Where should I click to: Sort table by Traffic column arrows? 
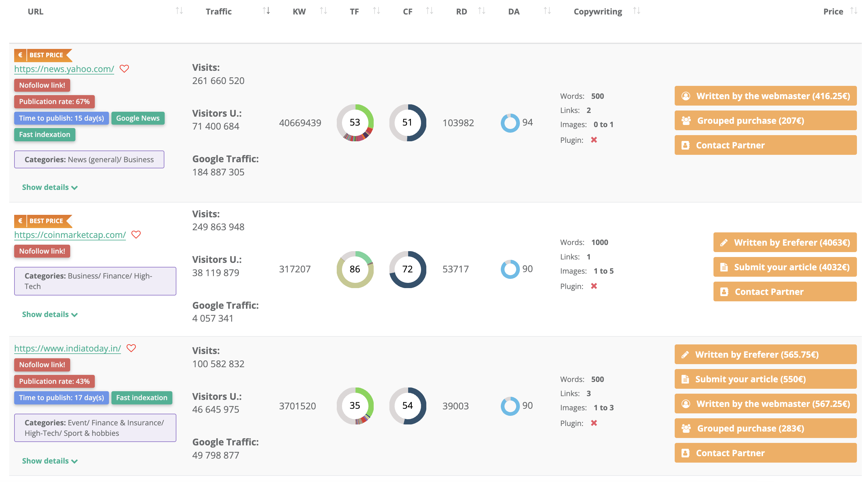click(266, 11)
